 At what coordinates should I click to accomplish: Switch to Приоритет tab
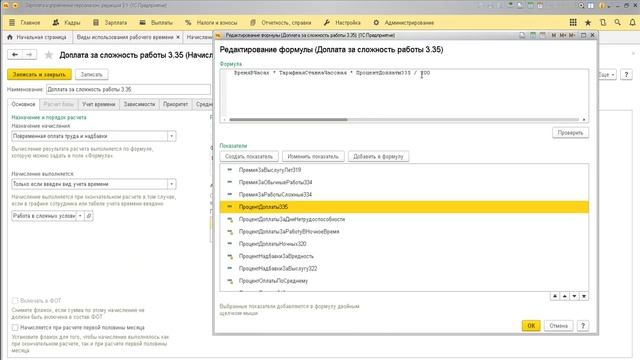point(176,104)
